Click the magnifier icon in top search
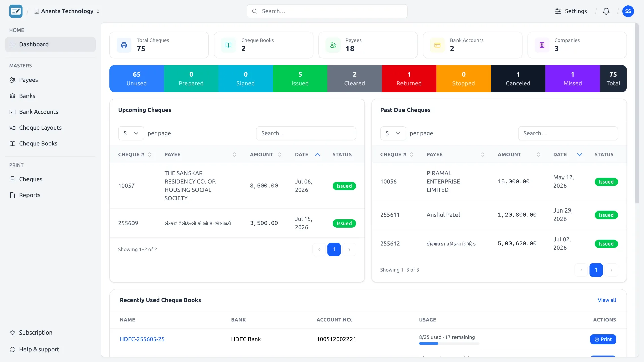Image resolution: width=644 pixels, height=362 pixels. (x=255, y=11)
